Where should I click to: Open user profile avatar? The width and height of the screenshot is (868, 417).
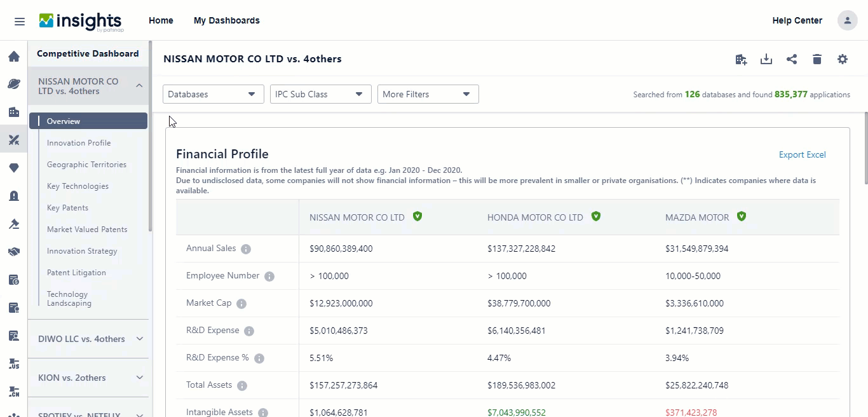pos(847,20)
